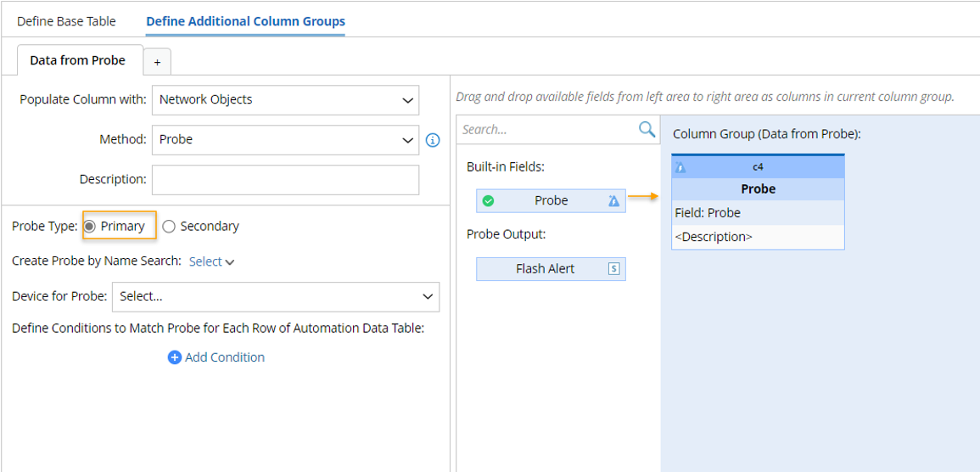Select Secondary probe type
Viewport: 980px width, 472px height.
click(x=169, y=227)
